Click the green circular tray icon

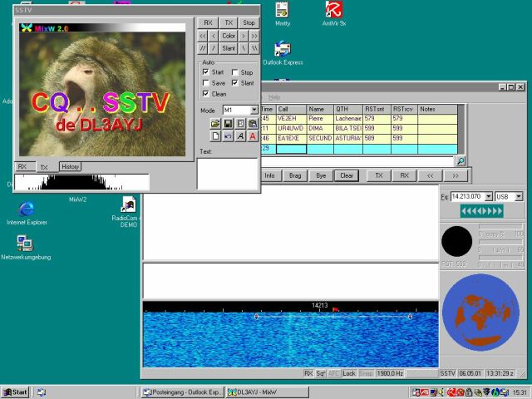(x=495, y=392)
